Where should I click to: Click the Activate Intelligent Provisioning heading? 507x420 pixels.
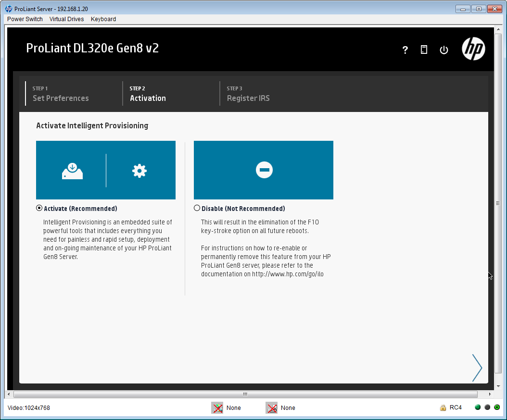(x=92, y=126)
